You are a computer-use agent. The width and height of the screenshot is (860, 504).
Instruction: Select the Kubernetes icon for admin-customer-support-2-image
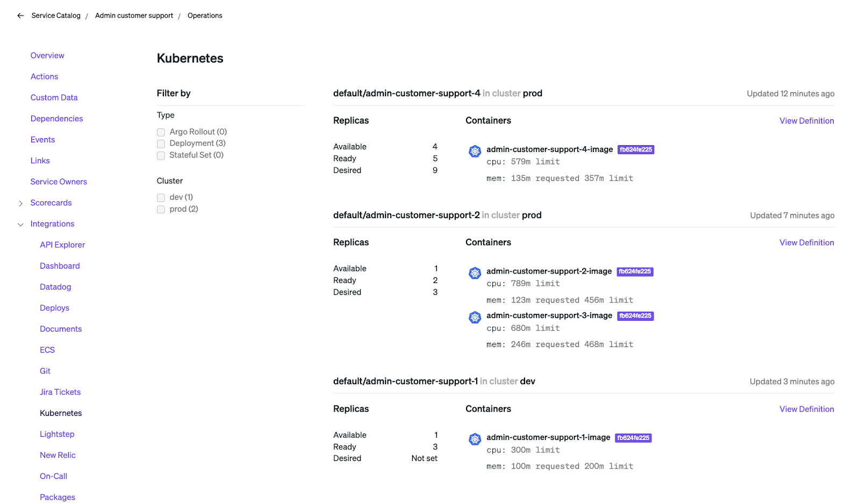click(x=475, y=273)
